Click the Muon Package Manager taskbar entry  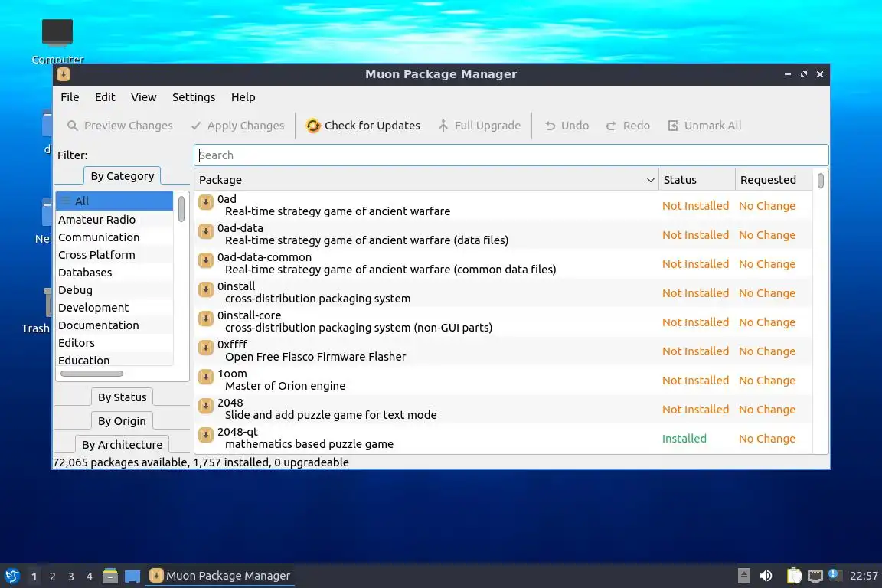tap(220, 576)
